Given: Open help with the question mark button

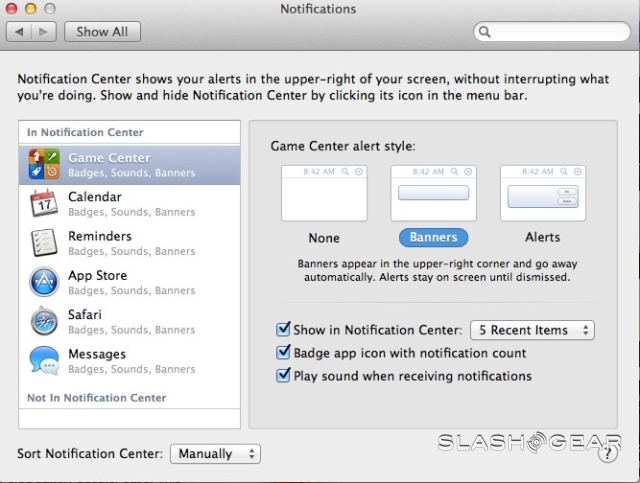Looking at the screenshot, I should coord(607,453).
